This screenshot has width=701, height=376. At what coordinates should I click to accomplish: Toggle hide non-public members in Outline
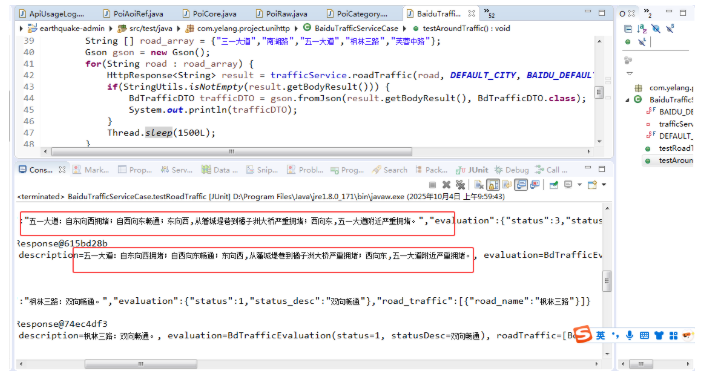(628, 42)
